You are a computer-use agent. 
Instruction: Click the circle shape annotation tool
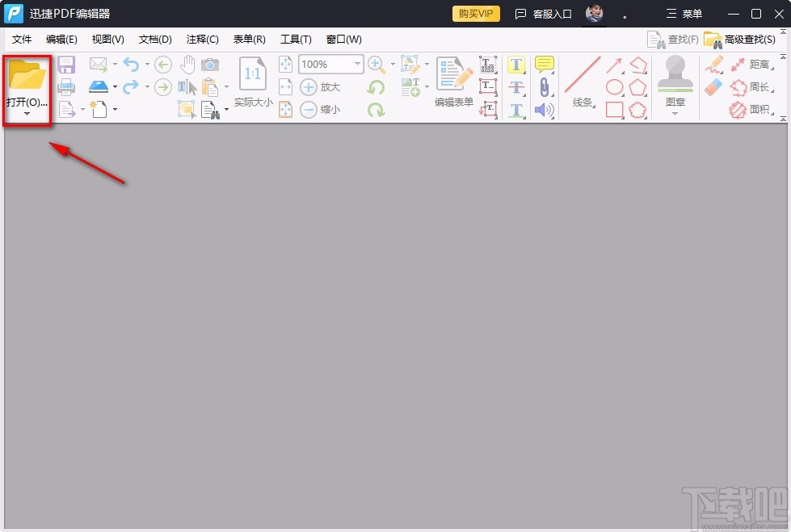coord(615,86)
